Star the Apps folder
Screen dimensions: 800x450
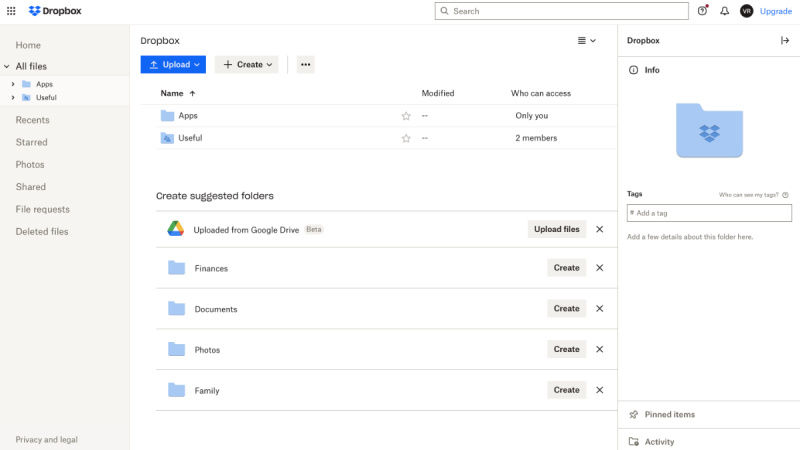(x=406, y=116)
